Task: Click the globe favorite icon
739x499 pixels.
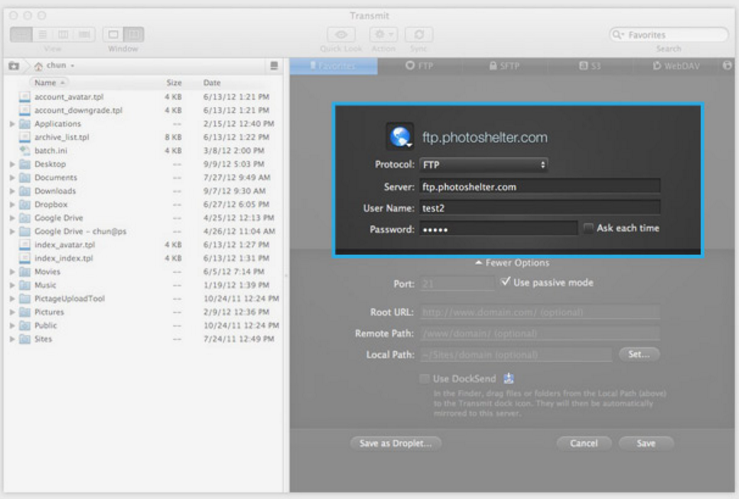Action: pyautogui.click(x=399, y=137)
